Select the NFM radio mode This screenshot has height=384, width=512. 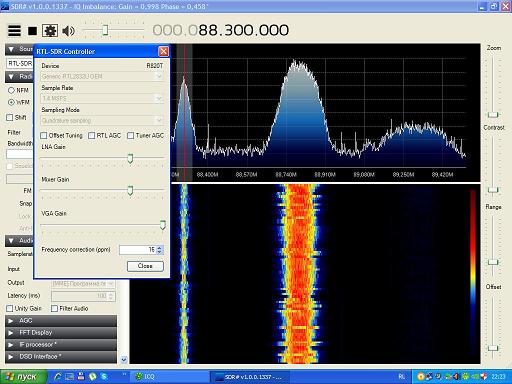tap(11, 90)
